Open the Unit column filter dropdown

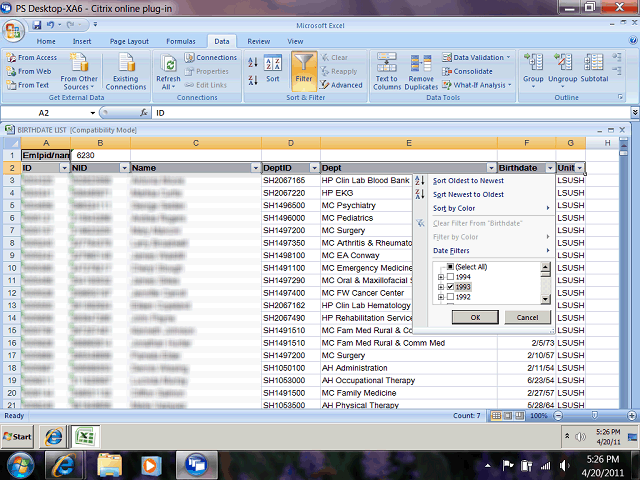(x=579, y=168)
